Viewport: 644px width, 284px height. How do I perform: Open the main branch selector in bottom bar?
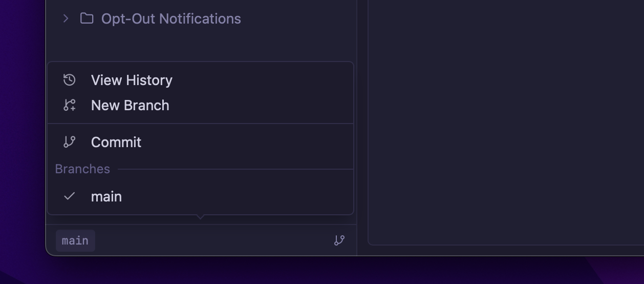(75, 240)
